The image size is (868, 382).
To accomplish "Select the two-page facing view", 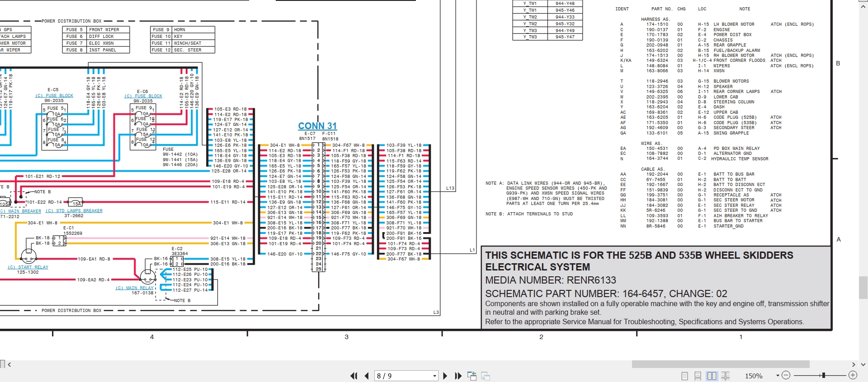I will [712, 376].
